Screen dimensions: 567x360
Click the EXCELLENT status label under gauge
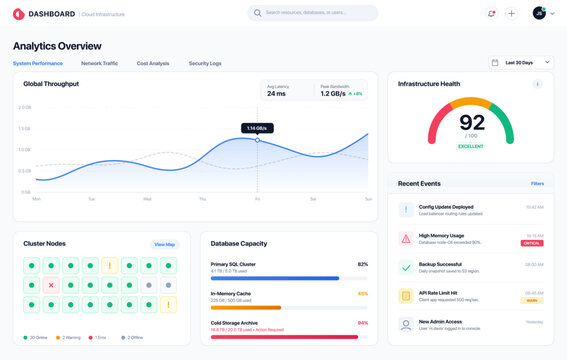pos(470,146)
